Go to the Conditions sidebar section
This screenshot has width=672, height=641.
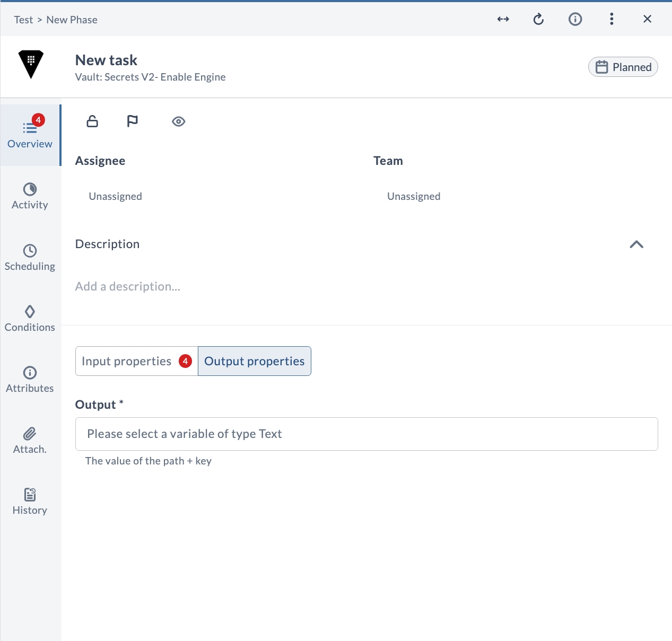click(x=30, y=319)
